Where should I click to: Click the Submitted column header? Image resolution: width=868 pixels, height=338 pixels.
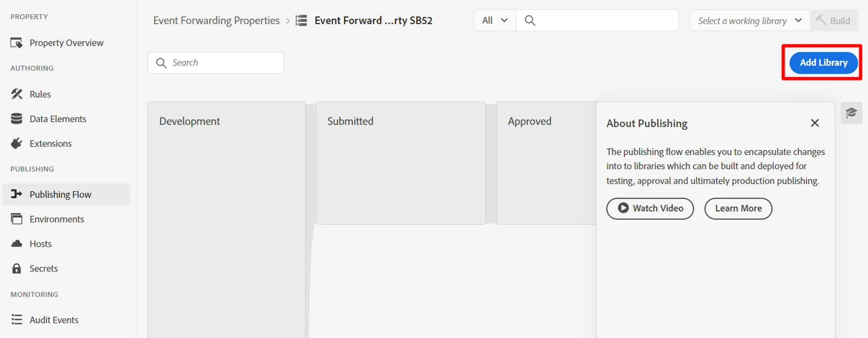pyautogui.click(x=350, y=121)
